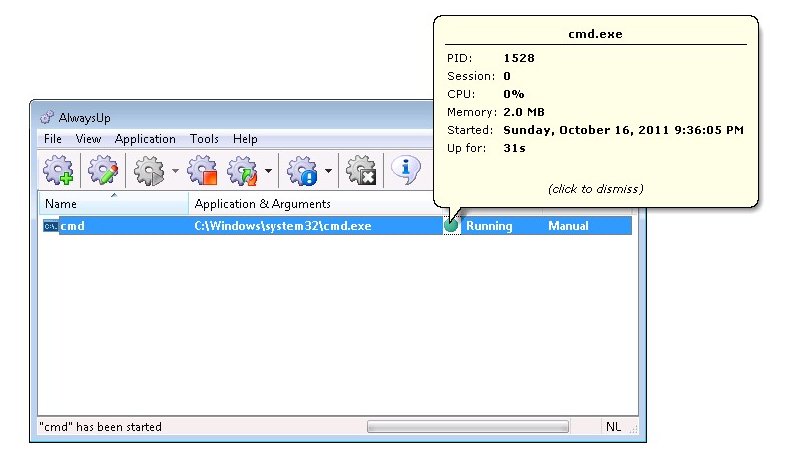789x467 pixels.
Task: Click the Session value 0
Action: click(x=507, y=76)
